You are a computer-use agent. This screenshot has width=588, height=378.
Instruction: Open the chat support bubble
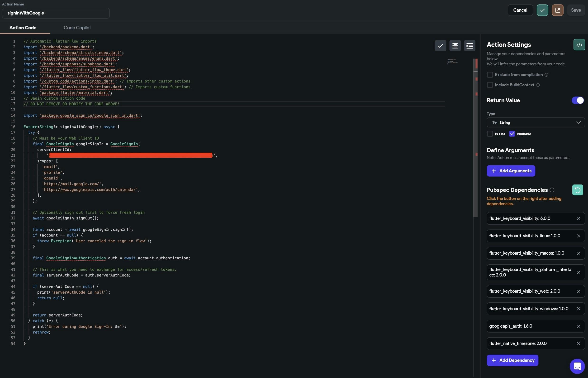point(577,366)
